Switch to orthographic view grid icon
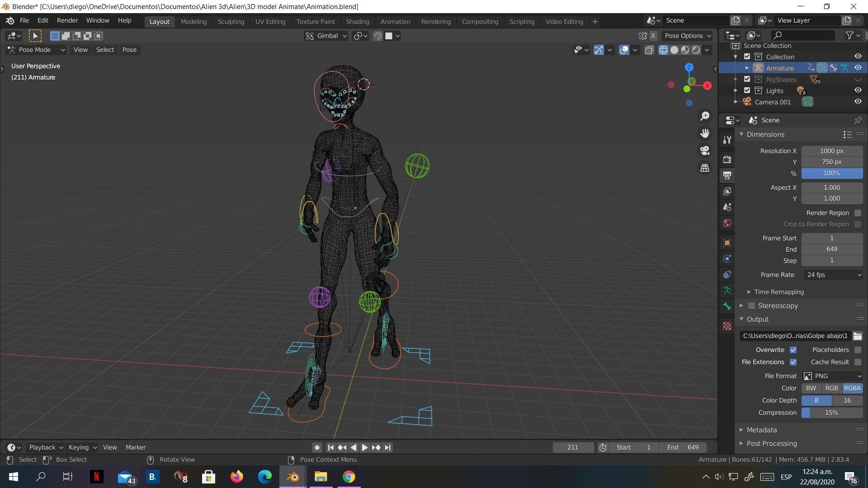Viewport: 868px width, 488px height. (704, 168)
